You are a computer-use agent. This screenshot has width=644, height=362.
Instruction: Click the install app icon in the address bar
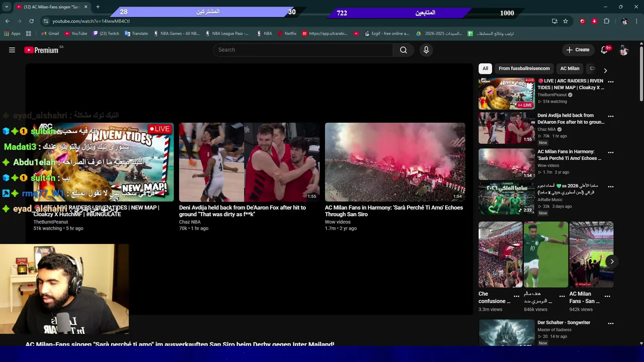[x=554, y=21]
